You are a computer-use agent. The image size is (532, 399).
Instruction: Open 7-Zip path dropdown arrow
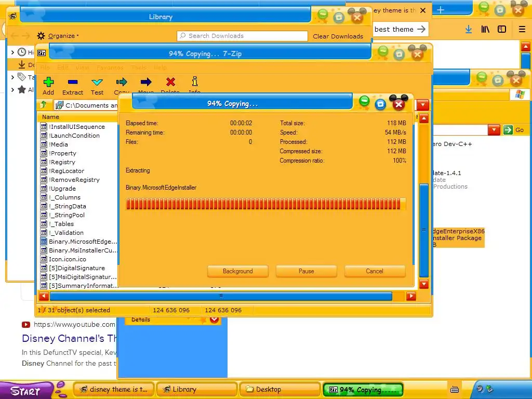(x=422, y=105)
